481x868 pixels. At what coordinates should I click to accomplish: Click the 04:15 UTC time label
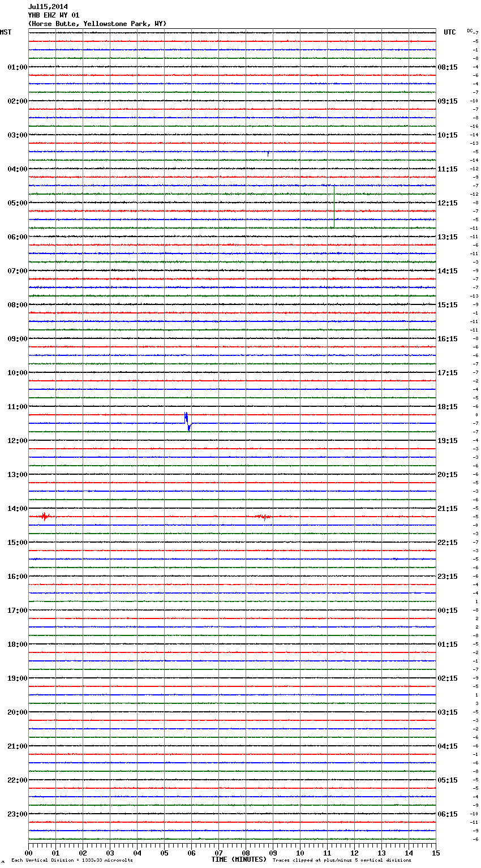pyautogui.click(x=448, y=746)
